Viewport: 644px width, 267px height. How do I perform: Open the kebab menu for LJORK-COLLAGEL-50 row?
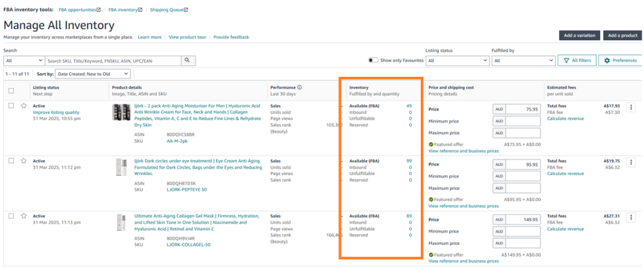pos(631,217)
